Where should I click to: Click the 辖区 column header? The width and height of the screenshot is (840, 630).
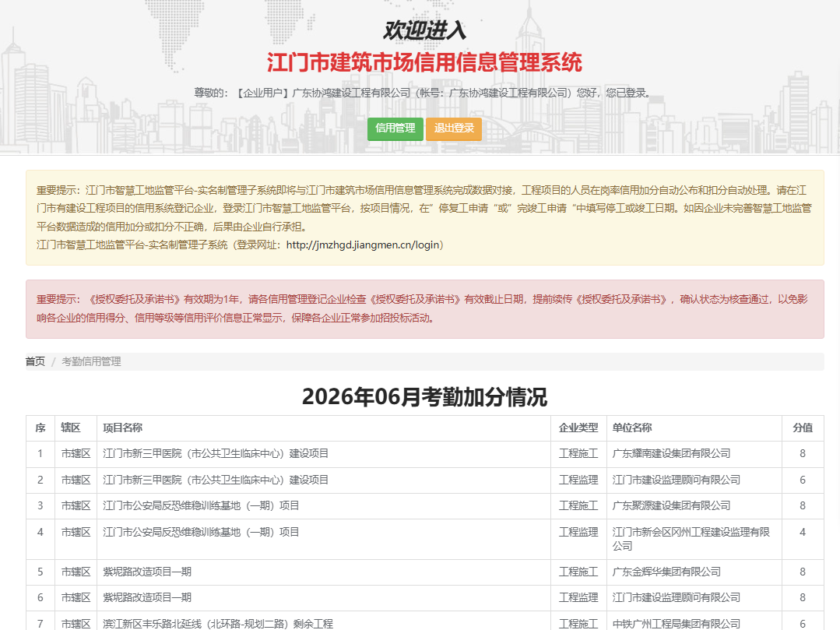(x=76, y=428)
